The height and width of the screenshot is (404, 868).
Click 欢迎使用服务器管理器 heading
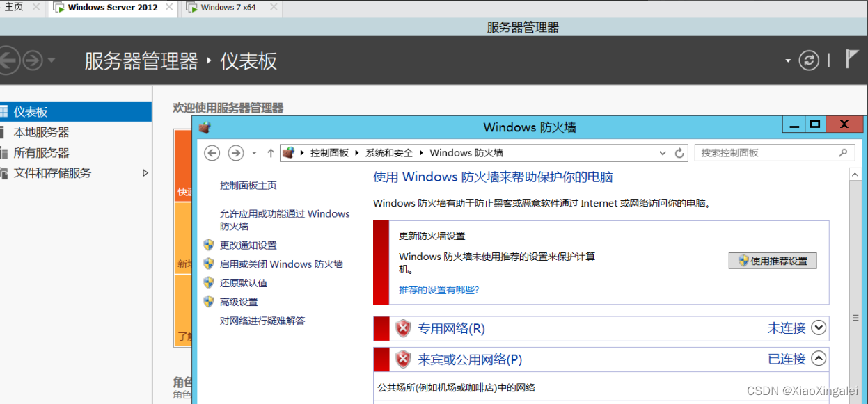228,108
